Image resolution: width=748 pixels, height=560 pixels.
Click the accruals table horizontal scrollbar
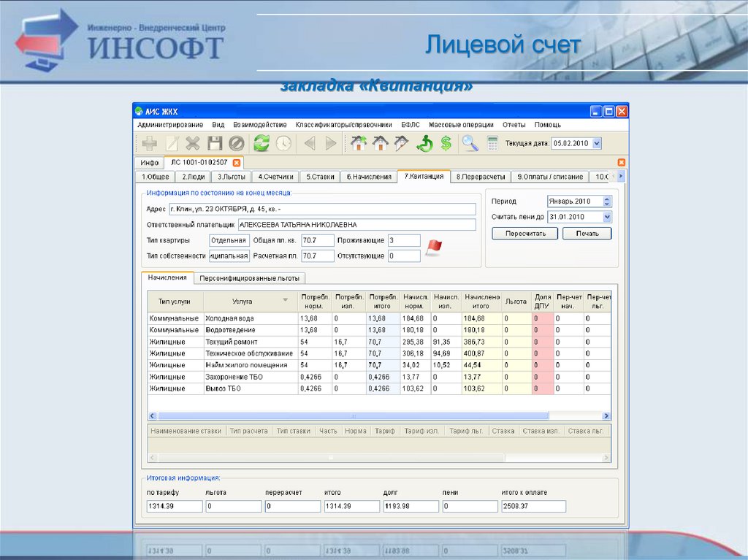pos(353,416)
